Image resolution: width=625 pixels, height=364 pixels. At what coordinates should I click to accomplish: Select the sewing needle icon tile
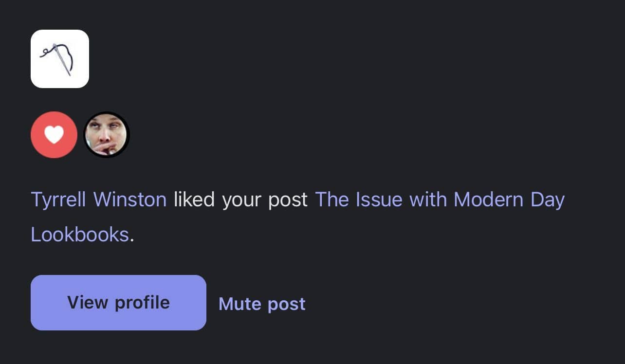point(60,59)
